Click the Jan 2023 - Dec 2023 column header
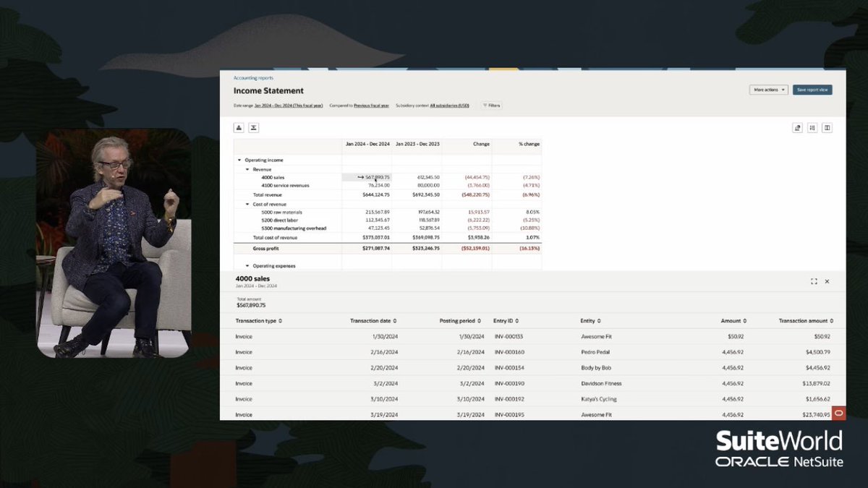 419,144
